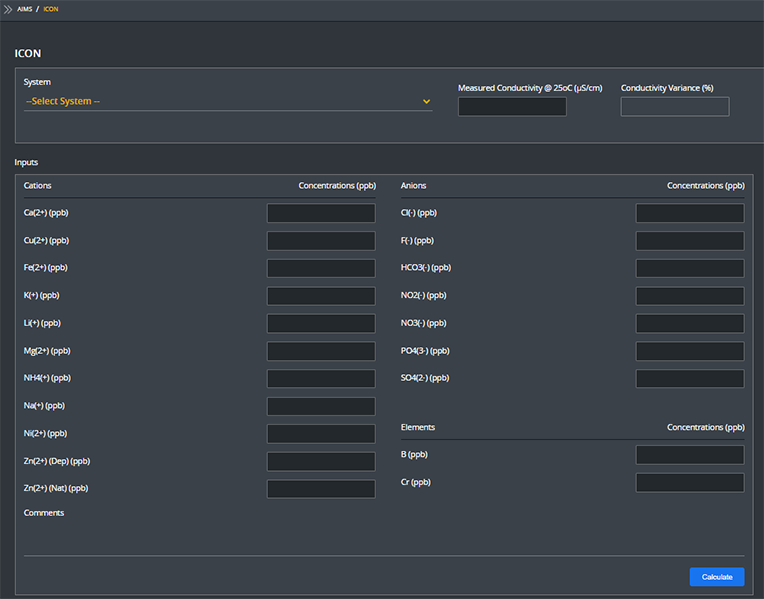Click the Conductivity Variance (%) field
Image resolution: width=764 pixels, height=599 pixels.
point(675,107)
